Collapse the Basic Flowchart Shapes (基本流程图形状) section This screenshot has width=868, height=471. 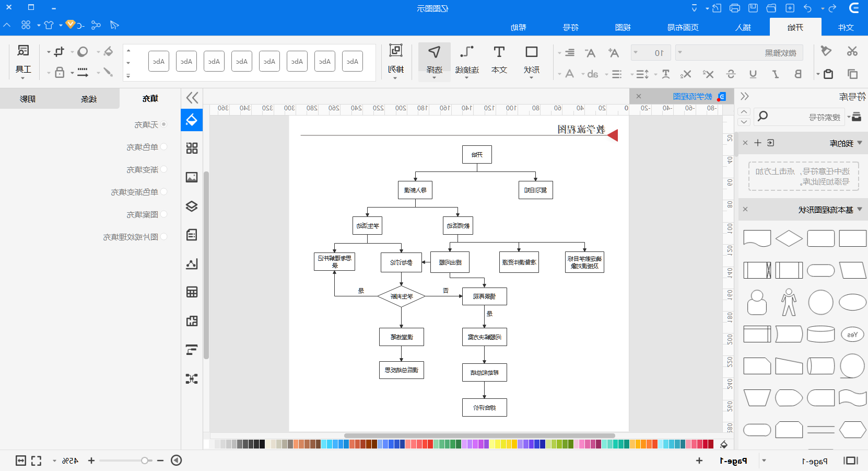coord(860,210)
